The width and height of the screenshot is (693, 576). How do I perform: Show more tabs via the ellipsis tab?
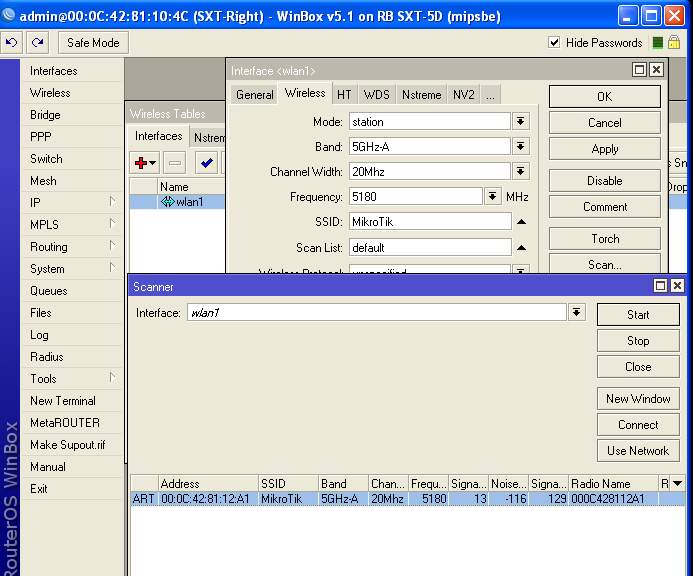490,95
